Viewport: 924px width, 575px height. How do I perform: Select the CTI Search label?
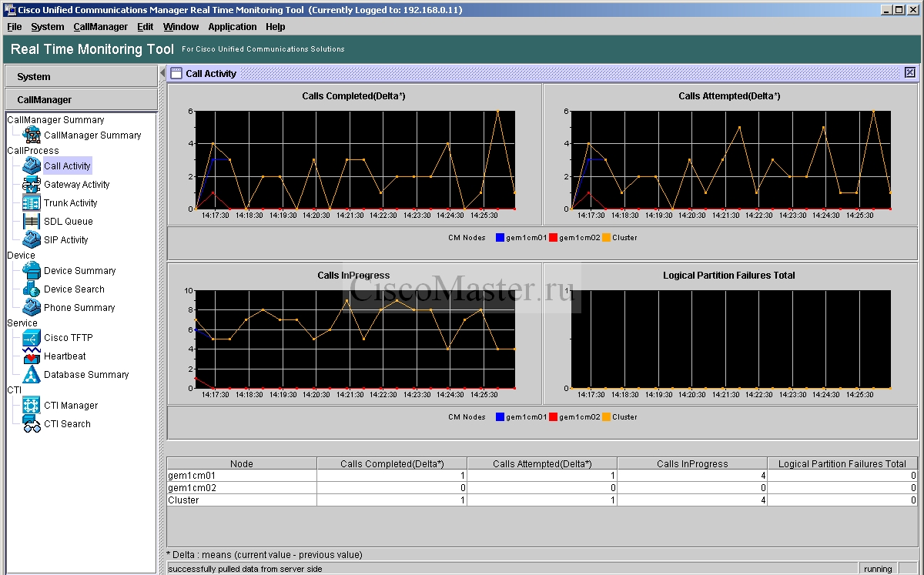67,424
